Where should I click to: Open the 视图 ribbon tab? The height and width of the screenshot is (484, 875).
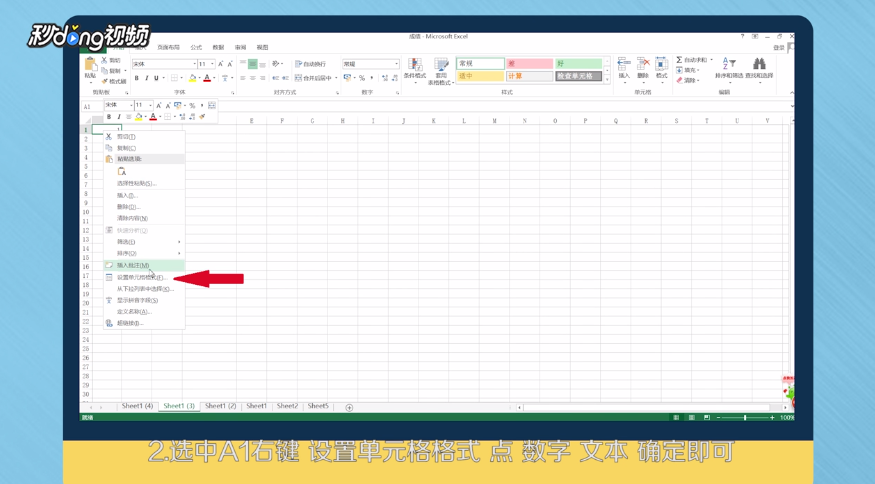point(262,47)
